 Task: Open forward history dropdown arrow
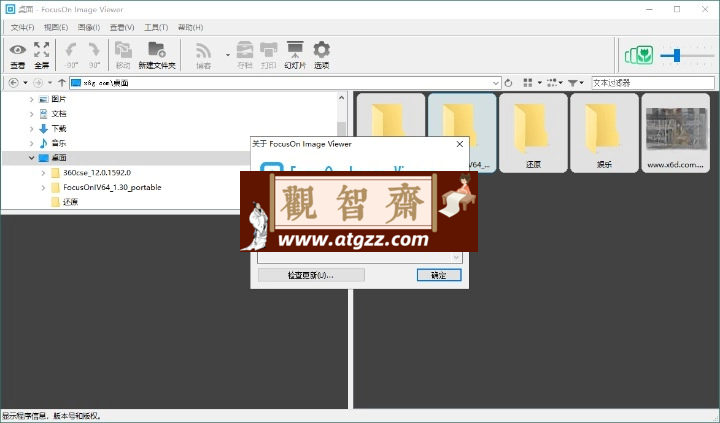(x=50, y=83)
